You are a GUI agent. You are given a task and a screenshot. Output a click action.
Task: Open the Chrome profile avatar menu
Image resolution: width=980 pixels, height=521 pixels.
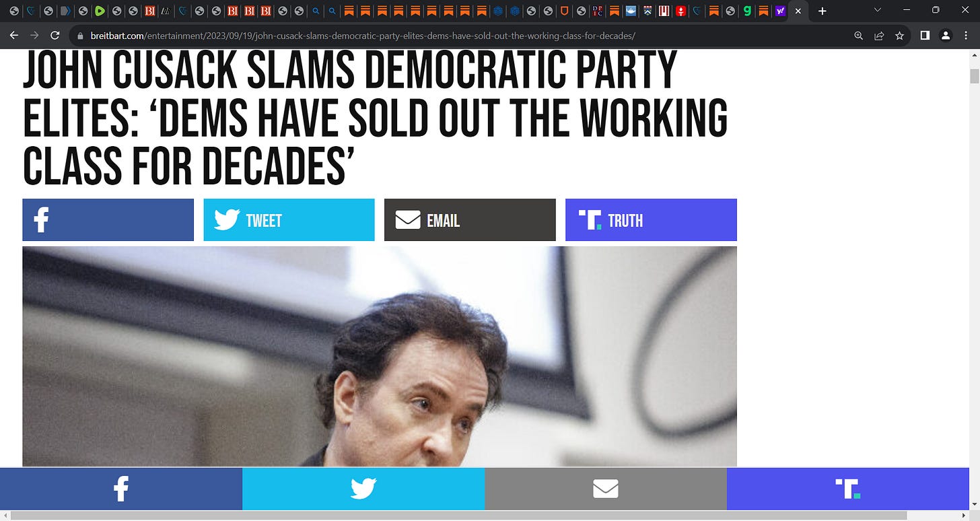pyautogui.click(x=946, y=36)
